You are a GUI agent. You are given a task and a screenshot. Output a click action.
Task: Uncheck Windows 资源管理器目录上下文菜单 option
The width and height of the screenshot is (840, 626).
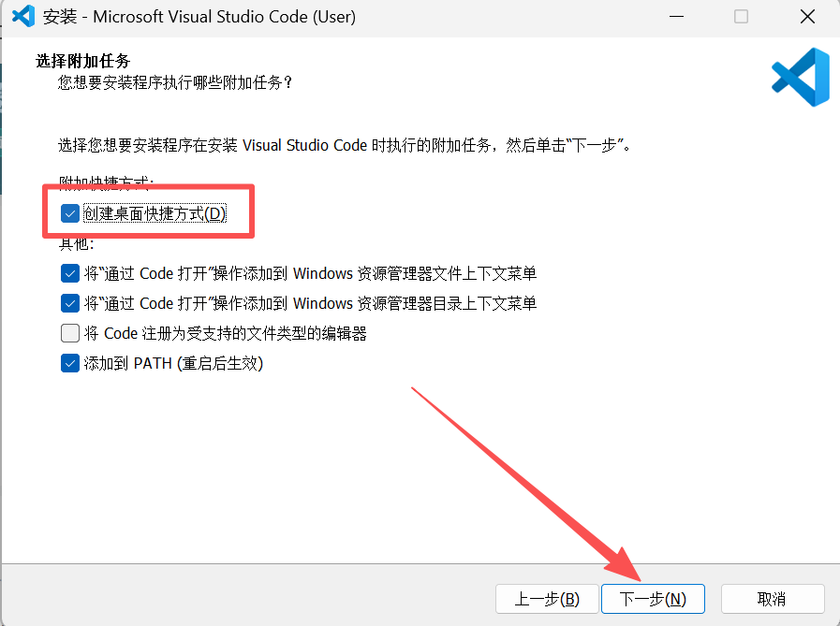(x=69, y=303)
